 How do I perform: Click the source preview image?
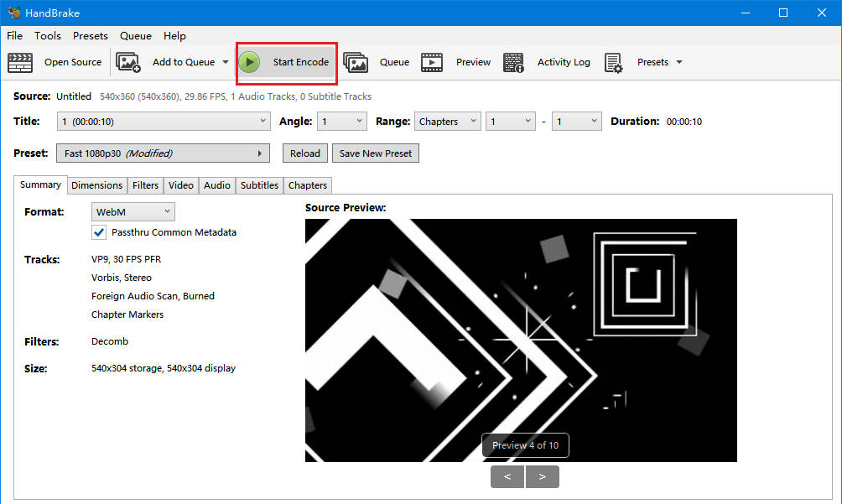coord(521,340)
